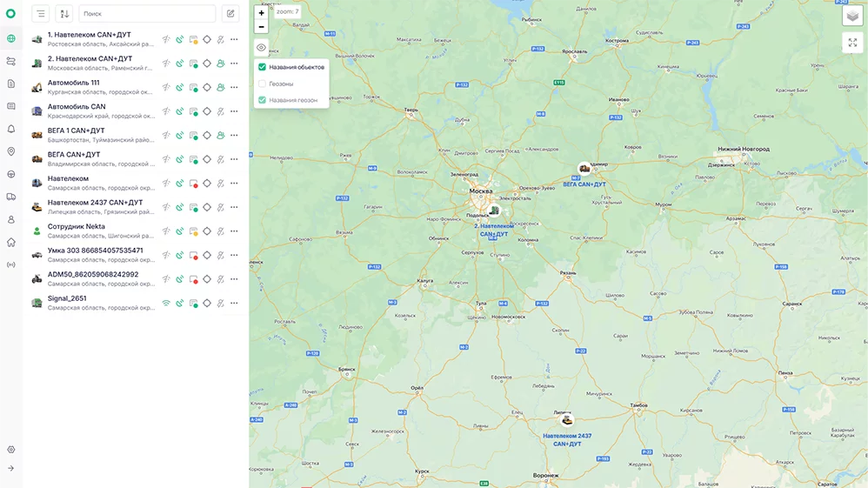The image size is (868, 488).
Task: Open the broadcast signal sidebar icon
Action: click(x=11, y=264)
